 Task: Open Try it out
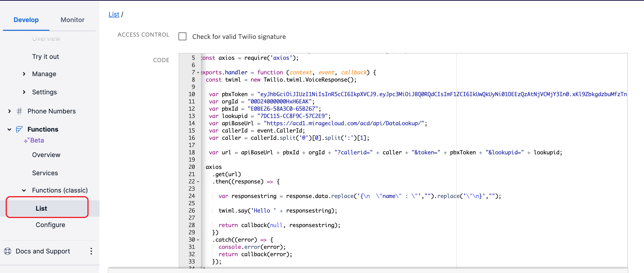(x=46, y=57)
